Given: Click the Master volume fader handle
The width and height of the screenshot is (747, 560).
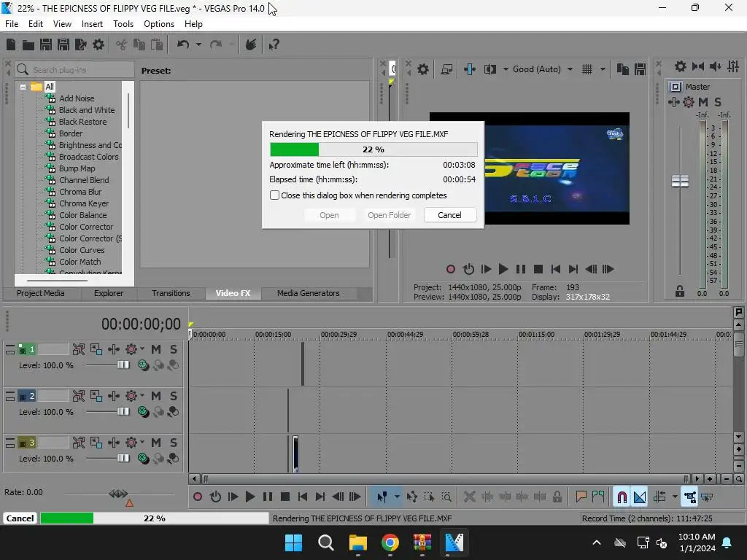Looking at the screenshot, I should 680,181.
